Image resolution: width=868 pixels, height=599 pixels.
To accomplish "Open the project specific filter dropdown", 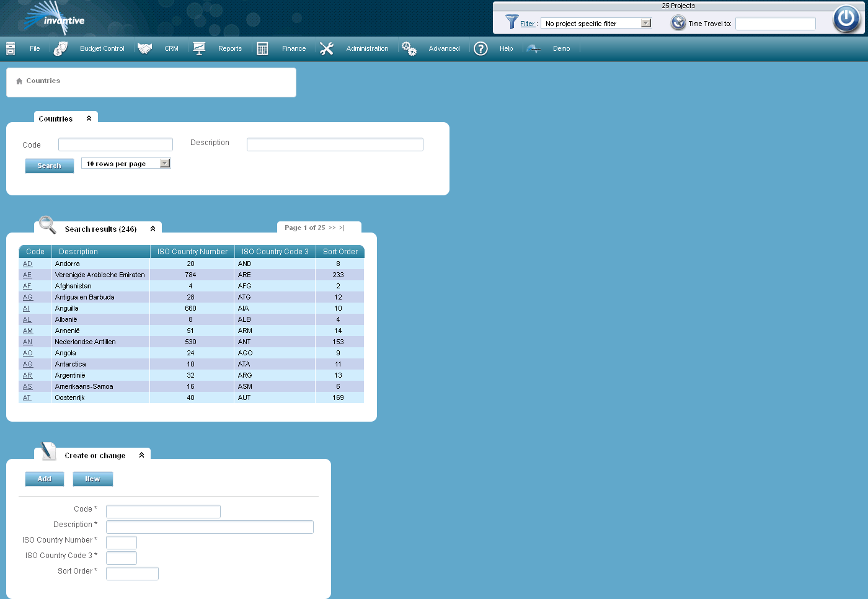I will tap(647, 22).
